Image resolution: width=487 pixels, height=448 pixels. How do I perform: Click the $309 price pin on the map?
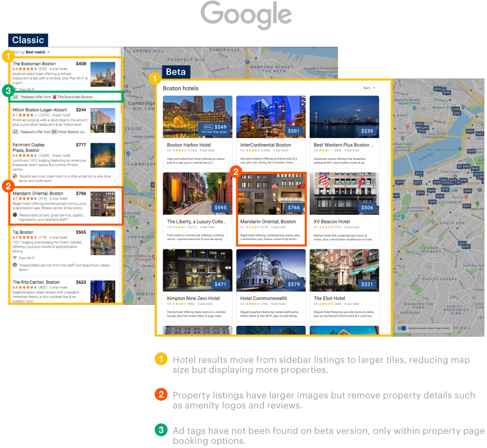[468, 191]
